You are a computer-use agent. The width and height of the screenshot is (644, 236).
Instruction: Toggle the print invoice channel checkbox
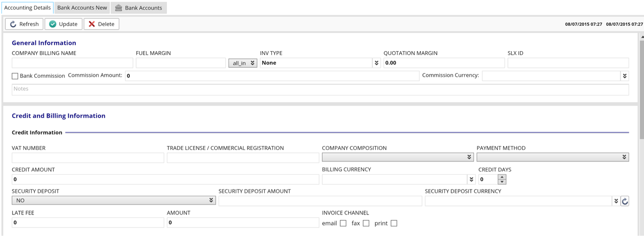(x=394, y=223)
